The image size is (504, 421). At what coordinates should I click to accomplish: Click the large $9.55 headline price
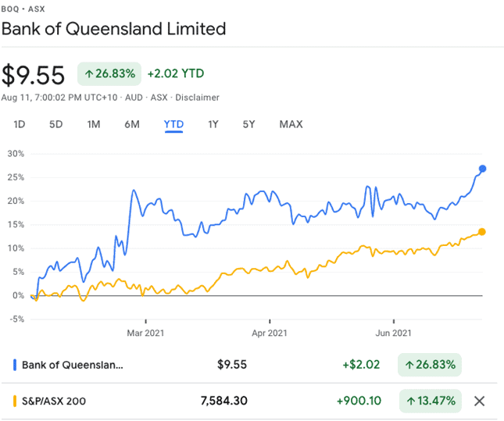click(x=33, y=75)
